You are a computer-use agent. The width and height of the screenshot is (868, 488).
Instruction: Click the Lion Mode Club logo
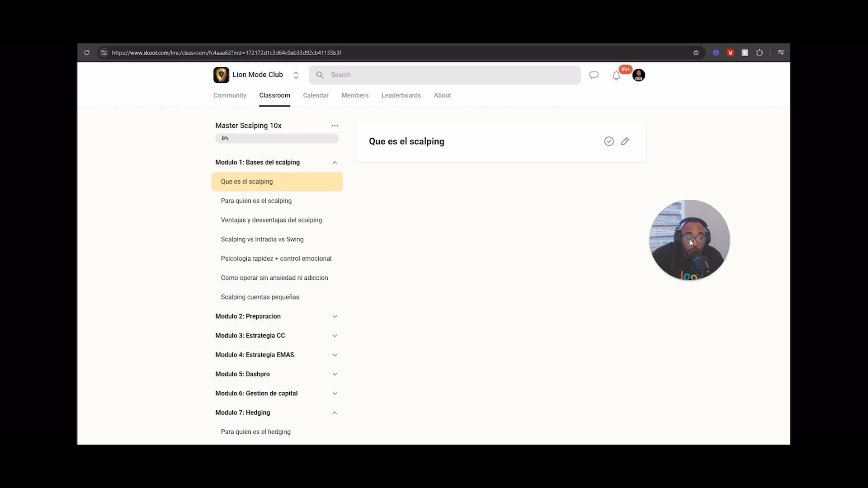click(221, 75)
